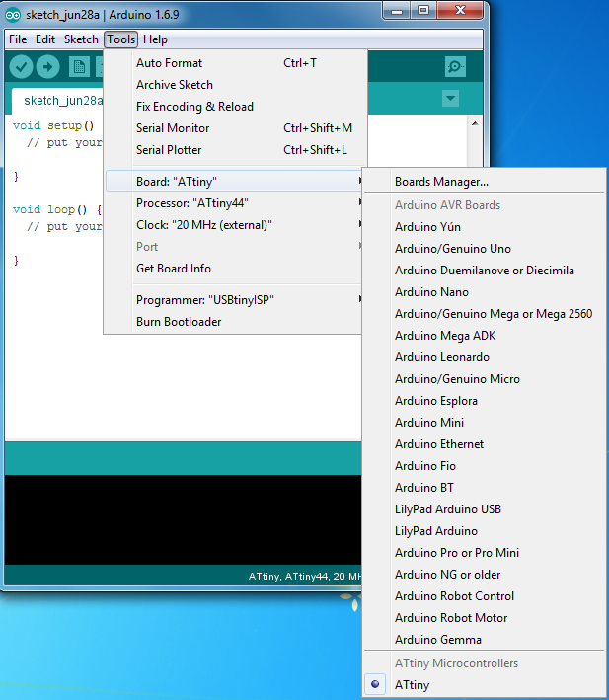Open the Edit menu
609x700 pixels.
pyautogui.click(x=45, y=39)
